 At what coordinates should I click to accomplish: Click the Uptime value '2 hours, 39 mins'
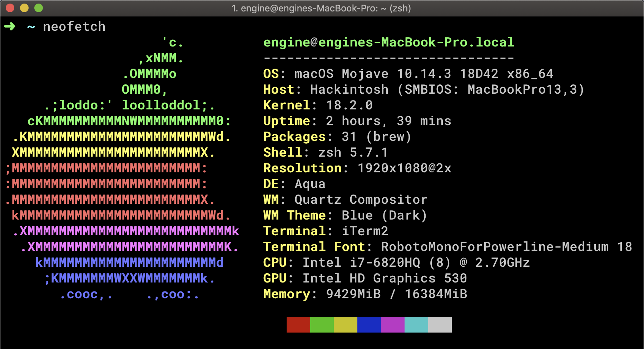(388, 121)
